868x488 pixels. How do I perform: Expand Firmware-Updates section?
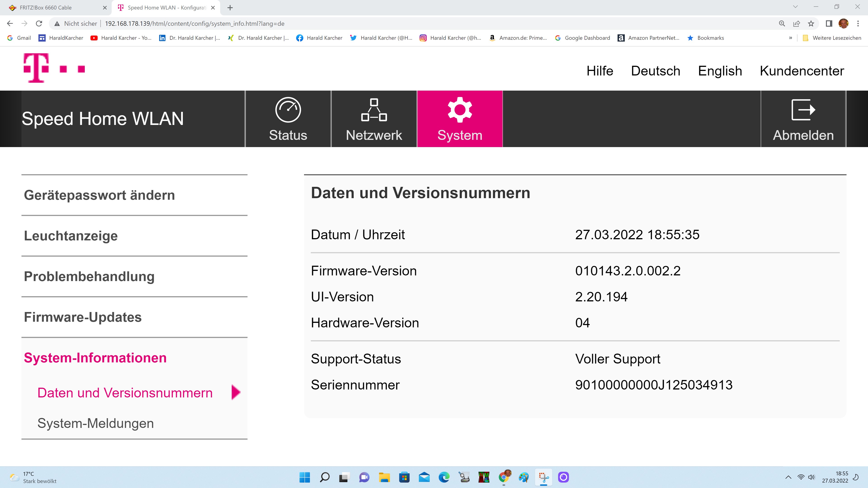[83, 317]
